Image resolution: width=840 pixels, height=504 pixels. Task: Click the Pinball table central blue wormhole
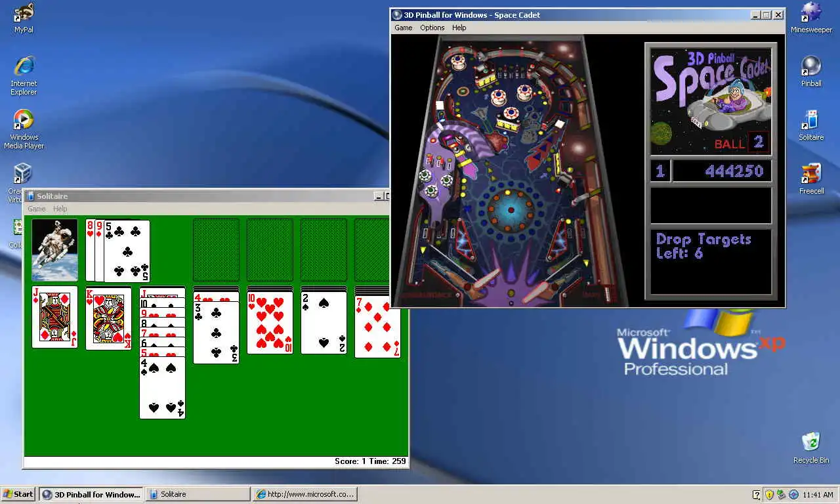click(510, 210)
